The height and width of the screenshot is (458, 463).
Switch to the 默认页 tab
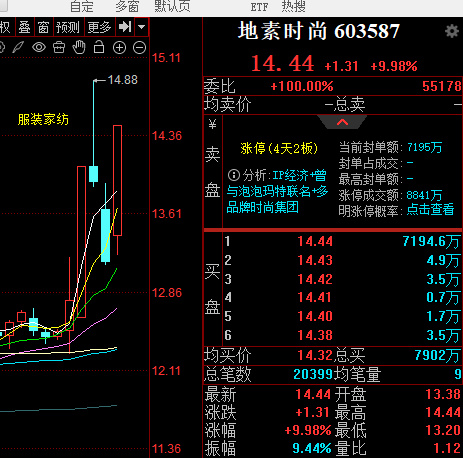point(172,6)
